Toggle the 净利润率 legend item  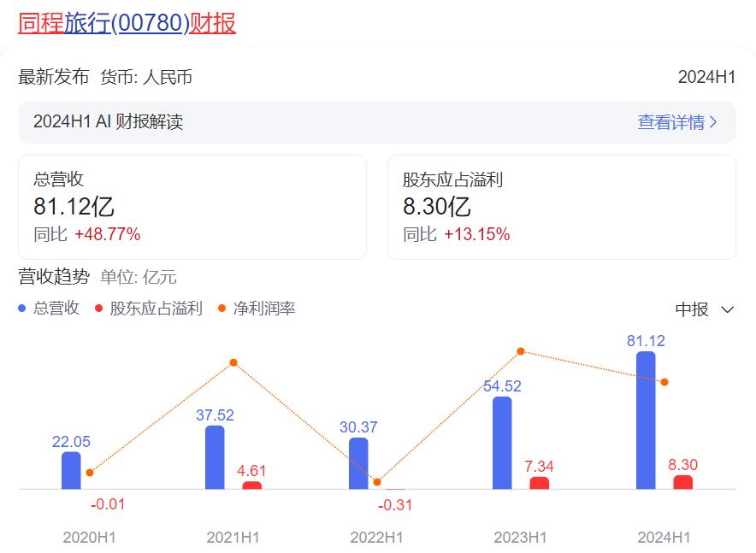coord(257,309)
